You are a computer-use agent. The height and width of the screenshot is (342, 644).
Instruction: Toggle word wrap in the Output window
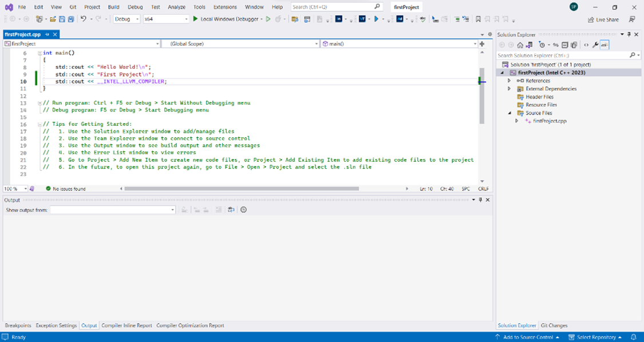(231, 210)
